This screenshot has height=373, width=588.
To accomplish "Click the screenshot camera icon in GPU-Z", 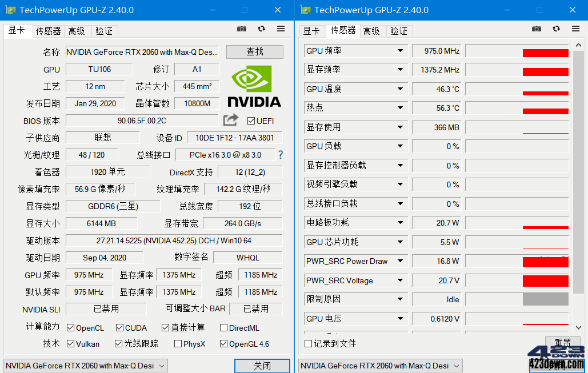I will tap(242, 28).
